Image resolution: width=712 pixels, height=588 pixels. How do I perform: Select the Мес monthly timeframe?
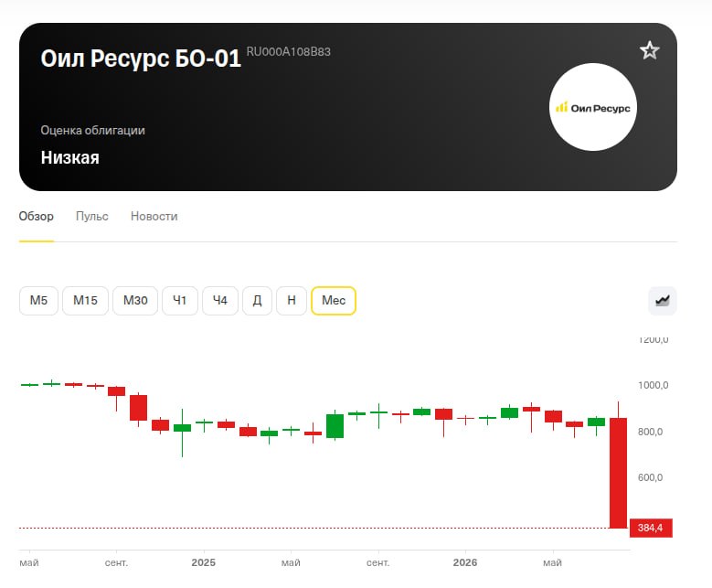tap(334, 300)
